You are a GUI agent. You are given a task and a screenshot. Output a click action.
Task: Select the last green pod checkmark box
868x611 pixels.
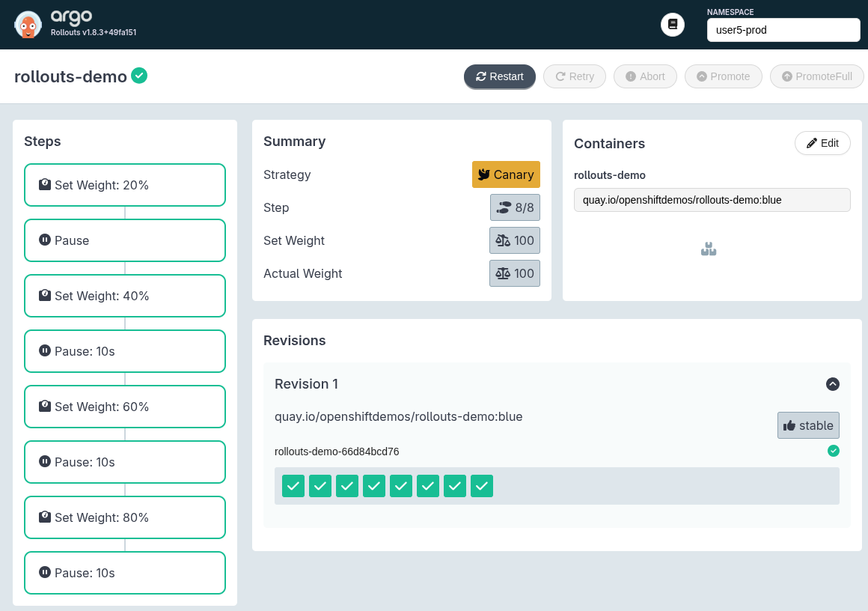coord(482,486)
